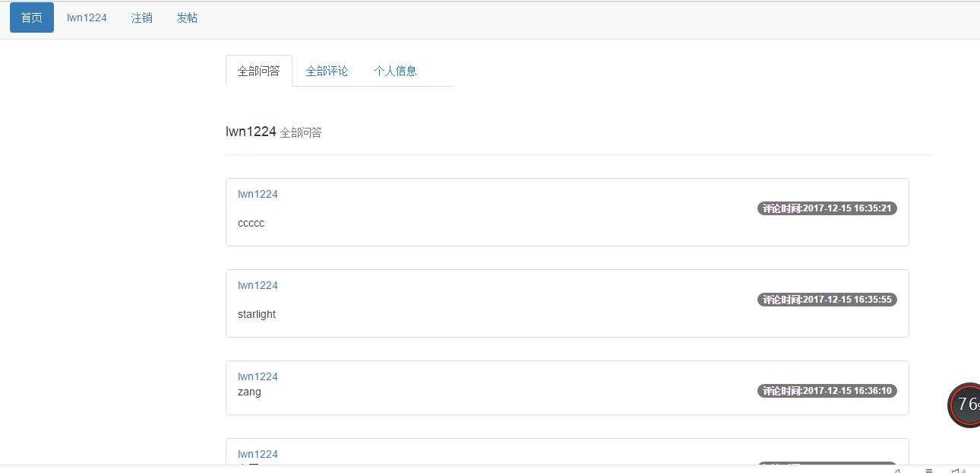
Task: Click the 16:35:21 timestamp badge
Action: pyautogui.click(x=827, y=208)
